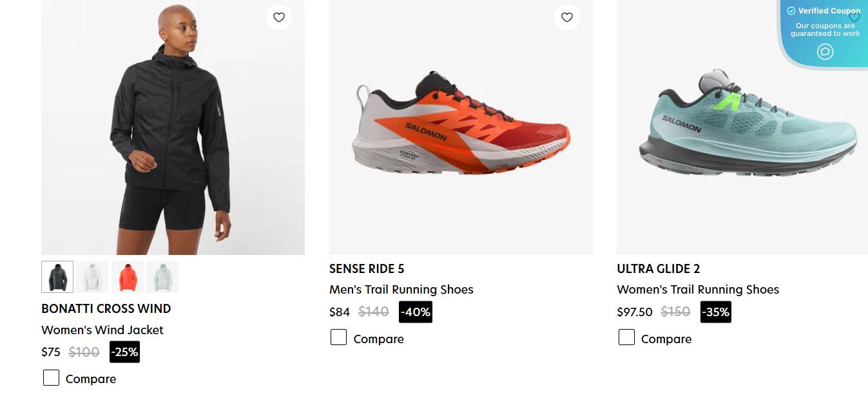Screen dimensions: 868x414
Task: Click the -40% discount badge
Action: pos(415,312)
